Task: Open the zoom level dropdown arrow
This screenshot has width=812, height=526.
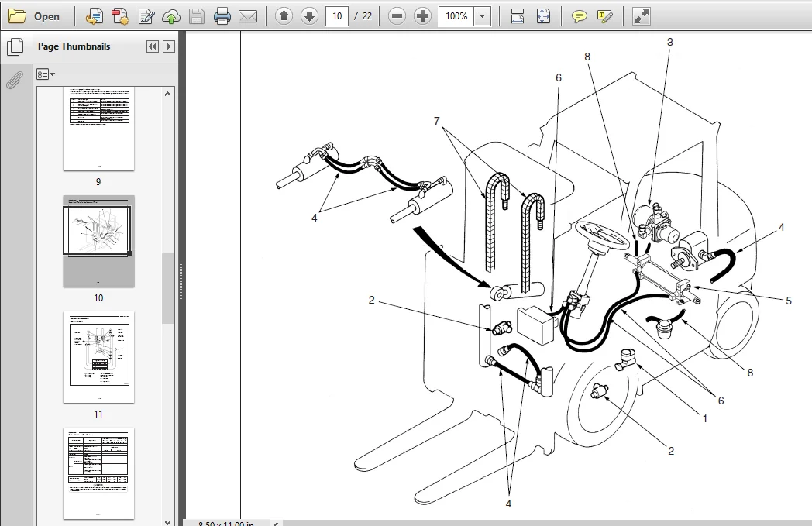Action: click(x=483, y=16)
